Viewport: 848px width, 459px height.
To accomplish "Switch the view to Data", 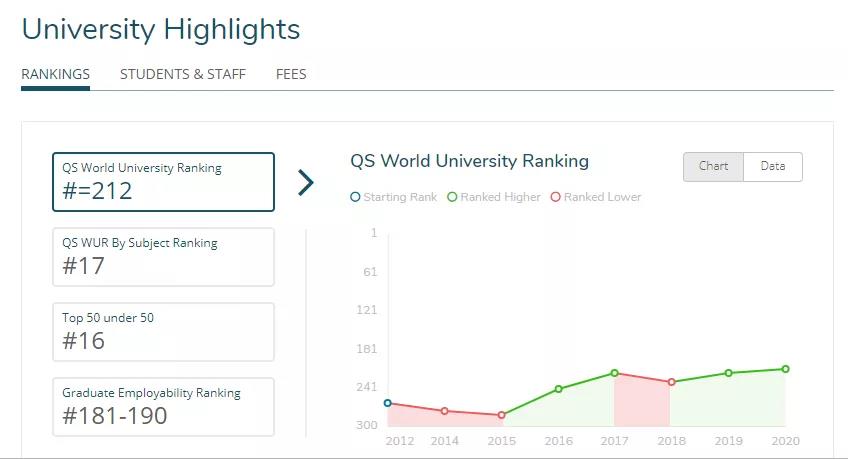I will (x=773, y=167).
